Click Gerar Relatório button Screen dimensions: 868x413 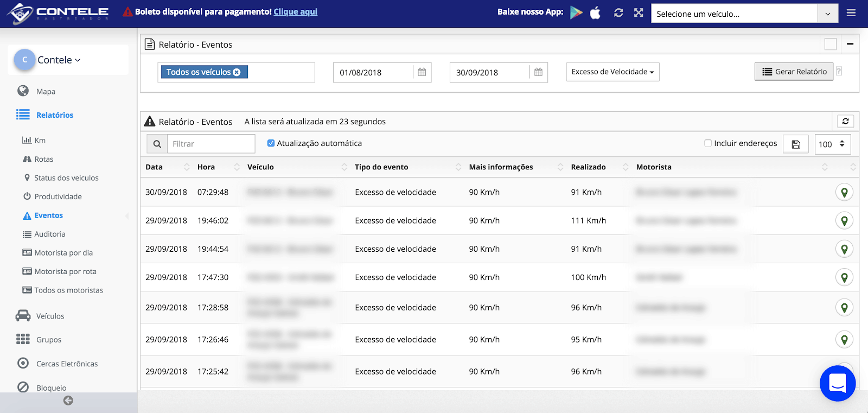(794, 72)
